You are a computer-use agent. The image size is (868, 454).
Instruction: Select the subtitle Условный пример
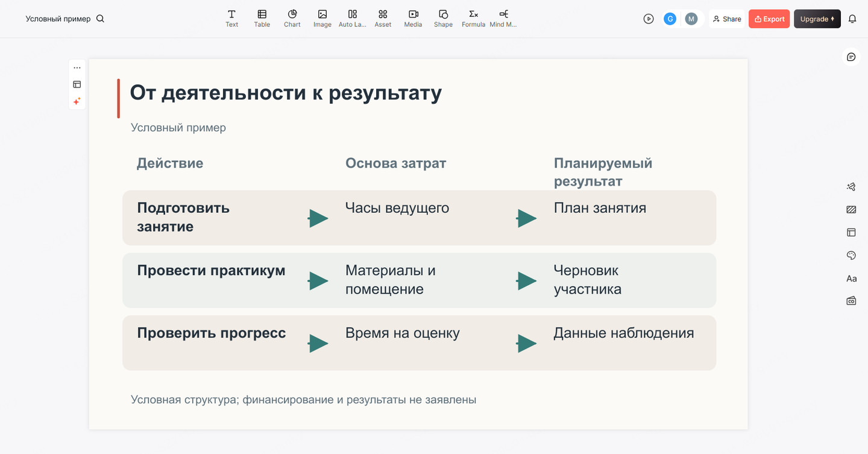click(x=178, y=128)
